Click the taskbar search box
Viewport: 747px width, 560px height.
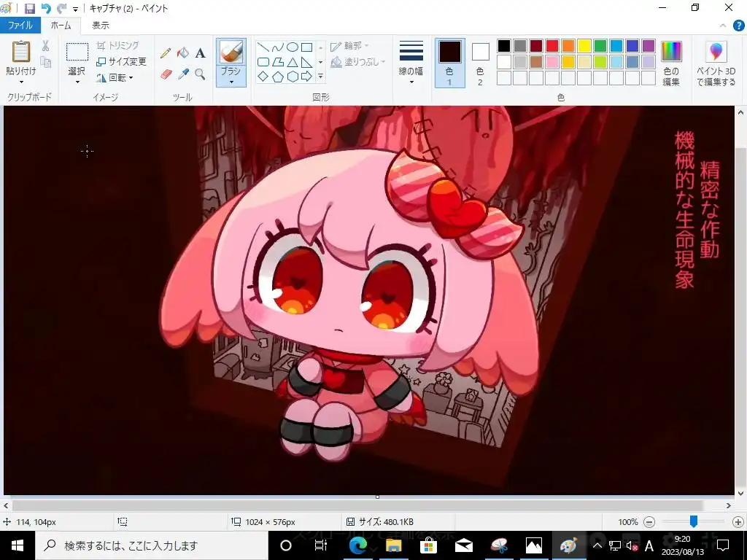pyautogui.click(x=152, y=545)
